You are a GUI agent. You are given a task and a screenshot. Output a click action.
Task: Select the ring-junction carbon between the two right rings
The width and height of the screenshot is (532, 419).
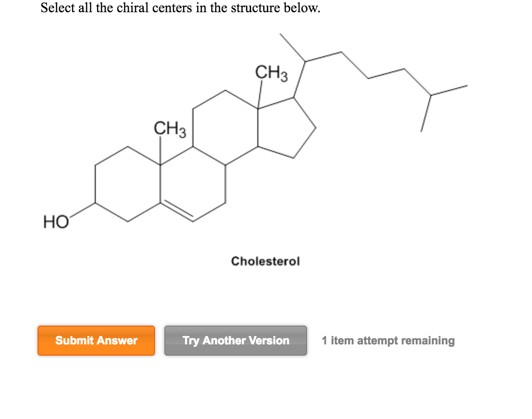tap(259, 147)
